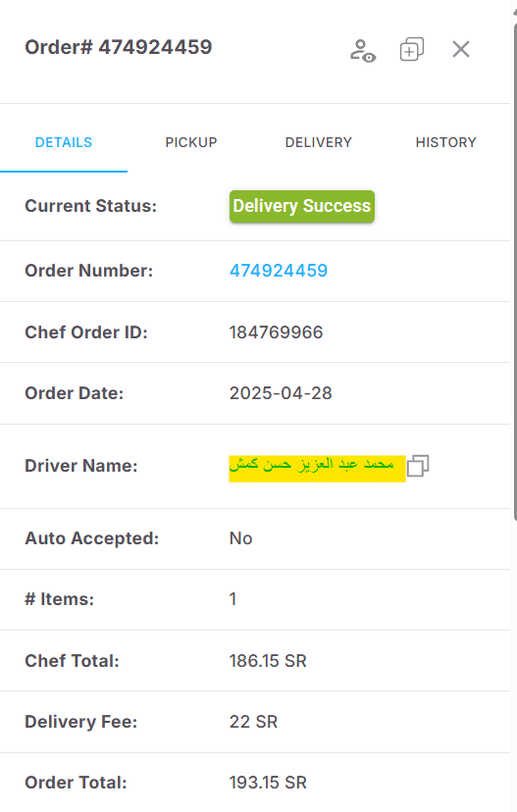This screenshot has height=812, width=517.
Task: Click the duplicate order plus icon
Action: (x=412, y=50)
